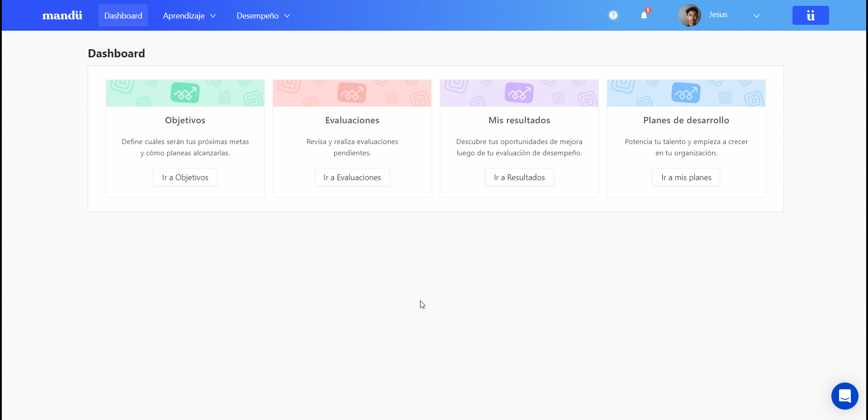
Task: Click Ir a Resultados button
Action: coord(519,177)
